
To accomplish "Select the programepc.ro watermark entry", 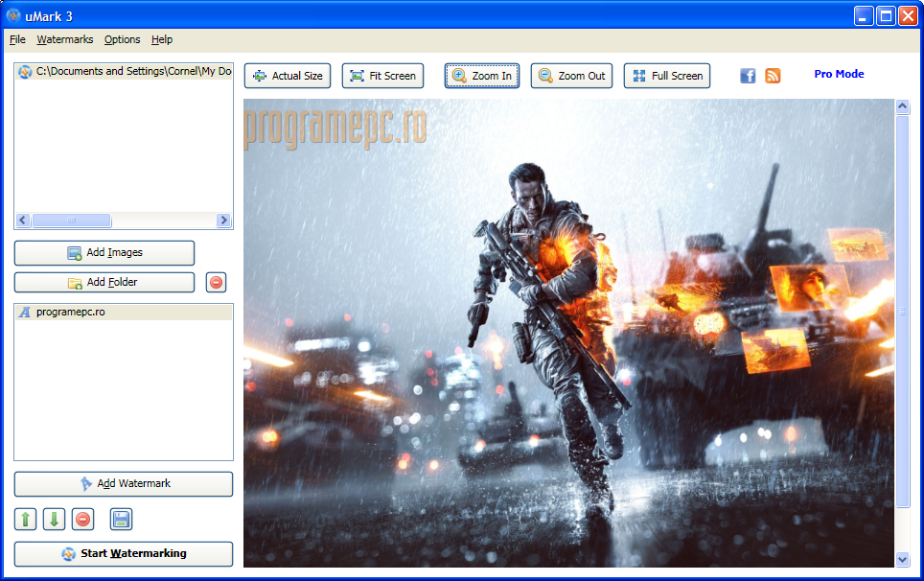I will (x=124, y=313).
